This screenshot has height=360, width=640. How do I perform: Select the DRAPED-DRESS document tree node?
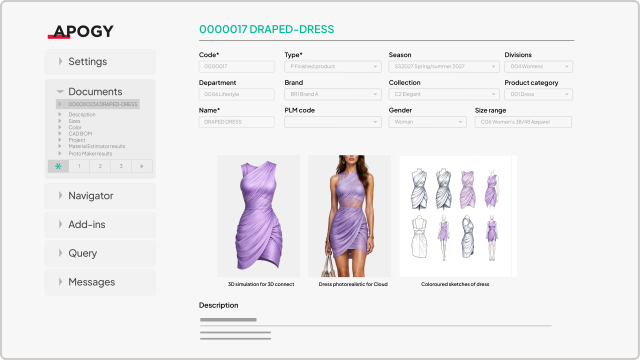click(98, 104)
